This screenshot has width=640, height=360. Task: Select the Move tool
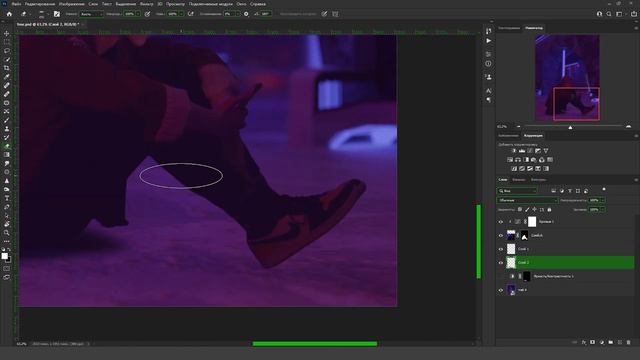[7, 33]
